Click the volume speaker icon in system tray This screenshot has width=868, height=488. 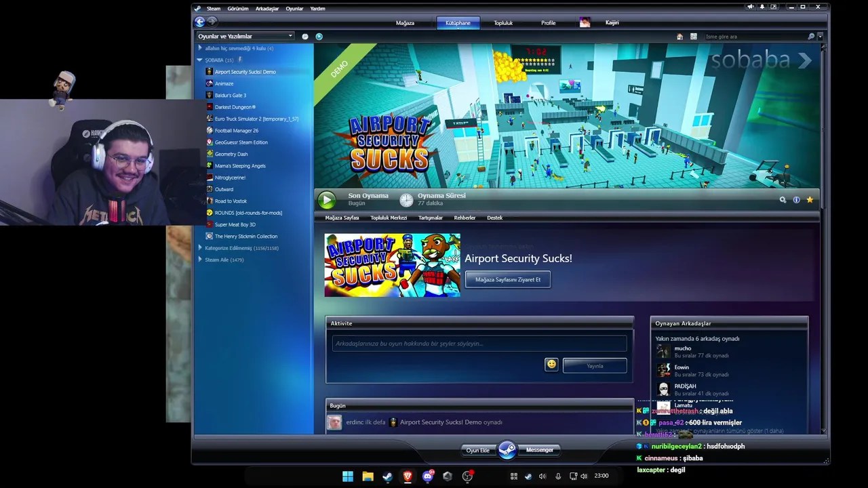pyautogui.click(x=542, y=476)
